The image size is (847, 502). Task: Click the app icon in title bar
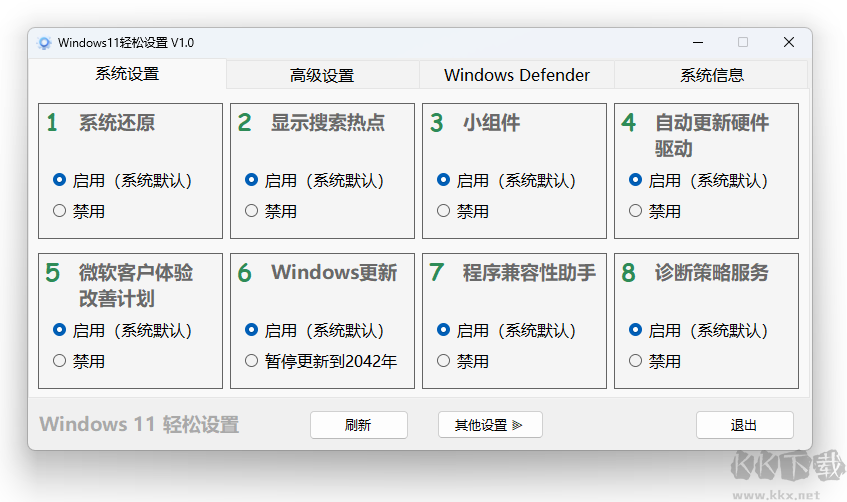click(x=44, y=43)
